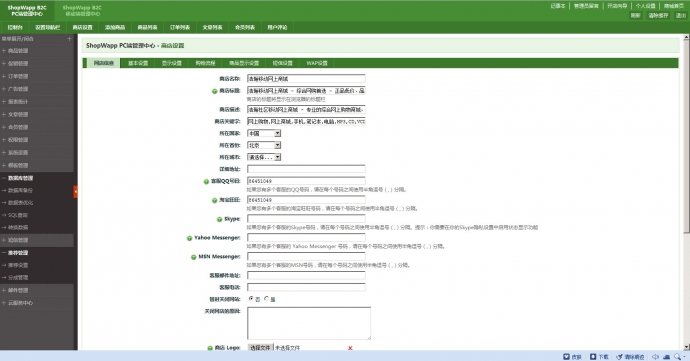
Task: Click the scrollbar down arrow on page
Action: tap(686, 346)
